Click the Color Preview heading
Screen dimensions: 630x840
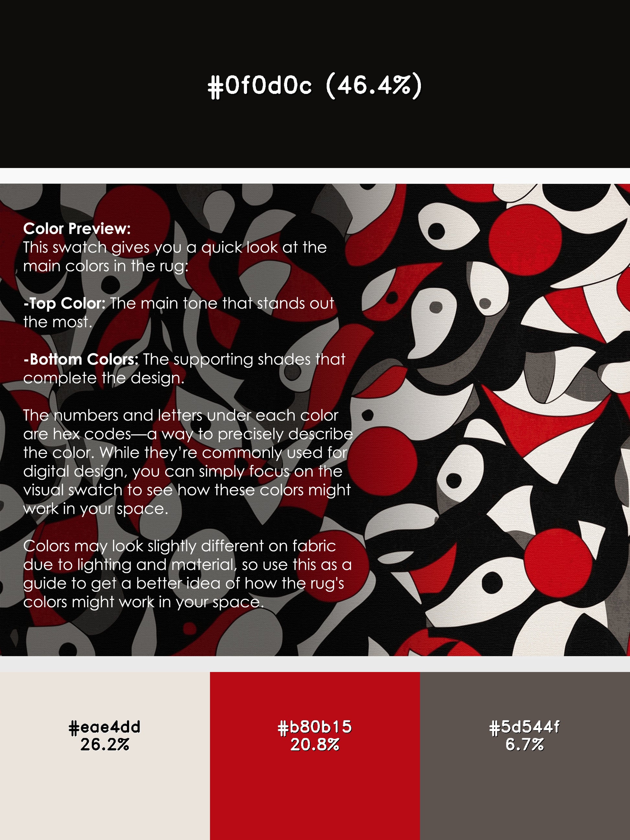coord(77,229)
